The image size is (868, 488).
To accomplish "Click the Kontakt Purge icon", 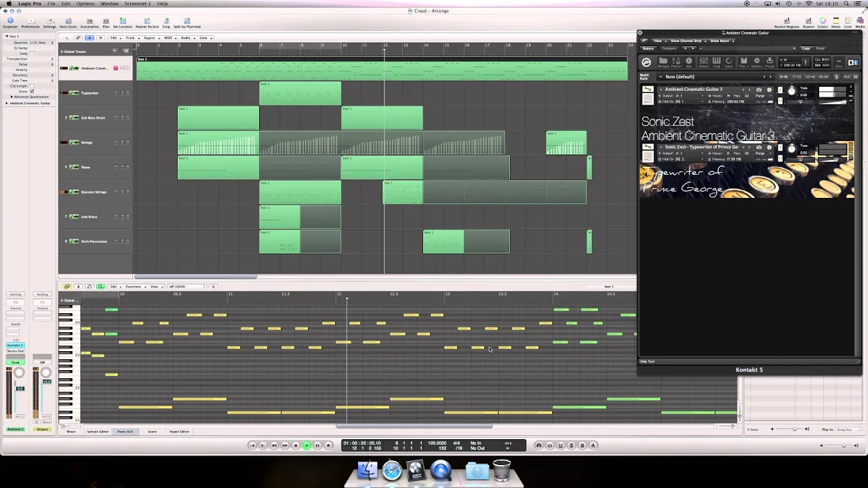I will pos(770,61).
